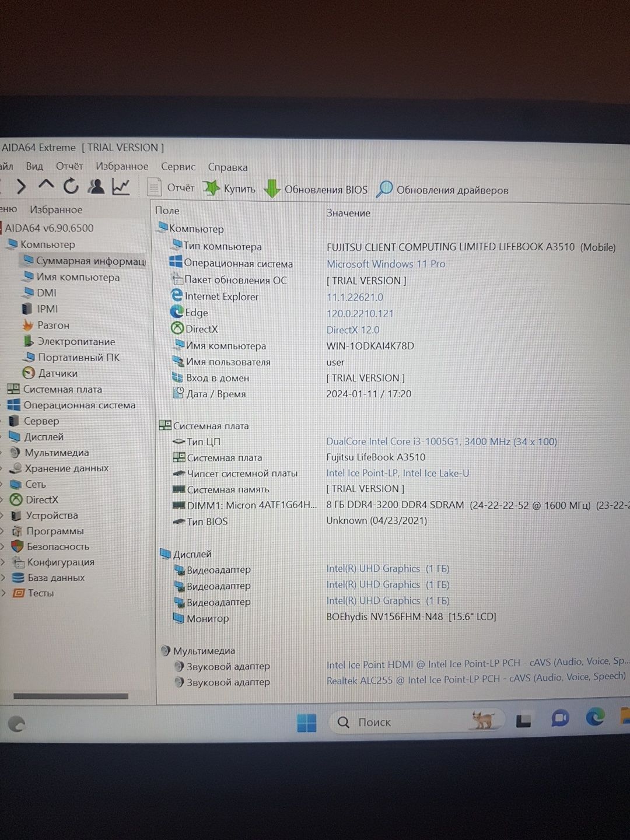
Task: Select Программы tree item
Action: click(x=48, y=531)
